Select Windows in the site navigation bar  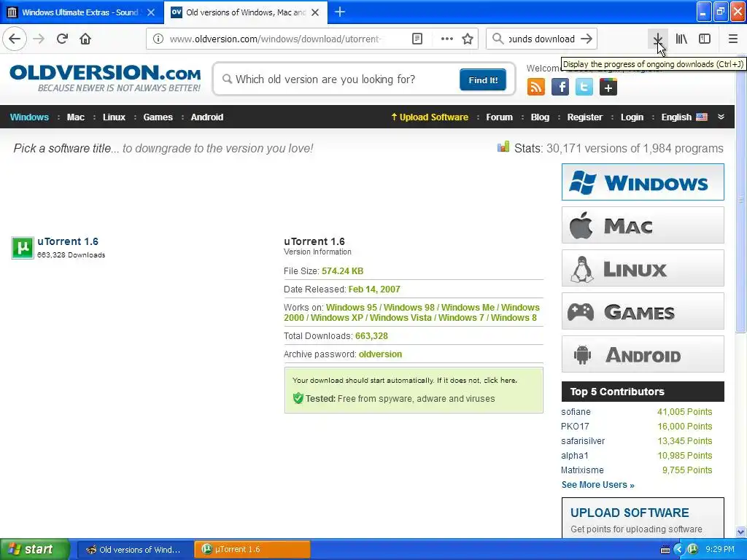pyautogui.click(x=29, y=117)
